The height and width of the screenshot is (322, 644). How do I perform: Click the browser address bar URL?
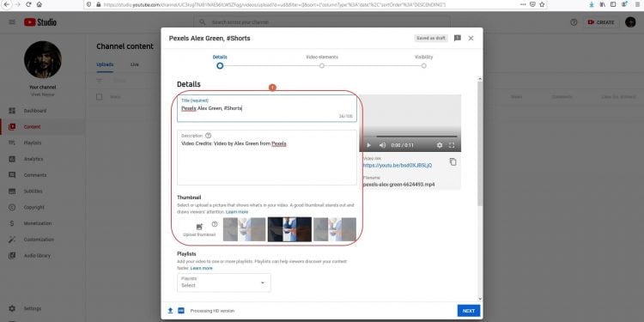click(275, 5)
